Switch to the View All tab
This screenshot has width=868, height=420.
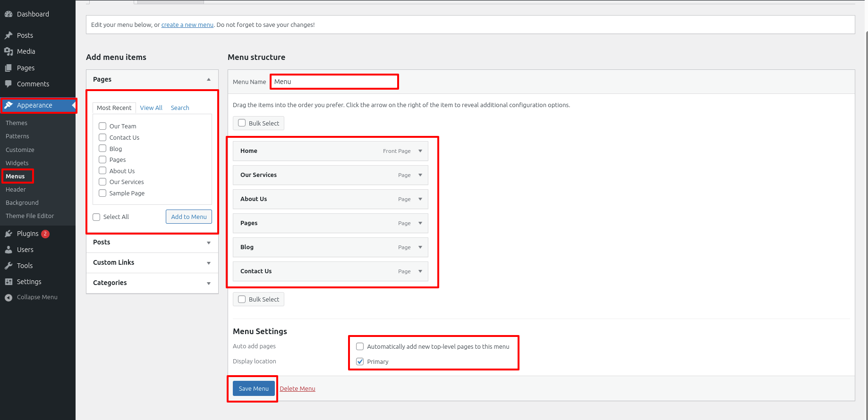coord(151,108)
